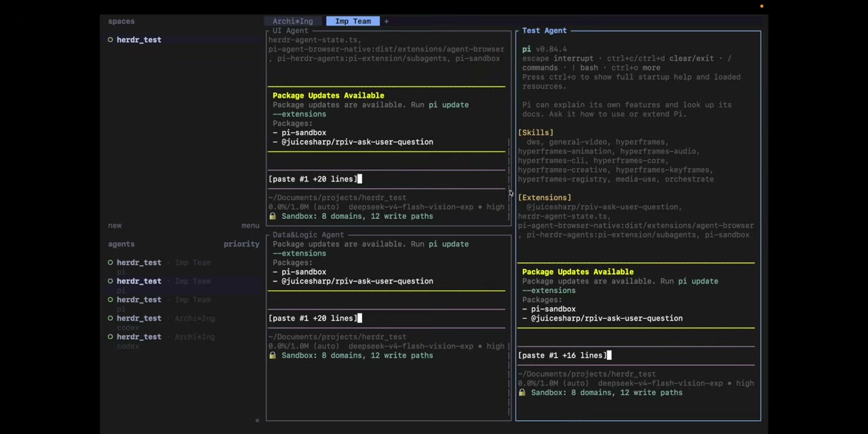Click 'Package Updates Available' in Test Agent pane
The height and width of the screenshot is (434, 868).
coord(578,272)
